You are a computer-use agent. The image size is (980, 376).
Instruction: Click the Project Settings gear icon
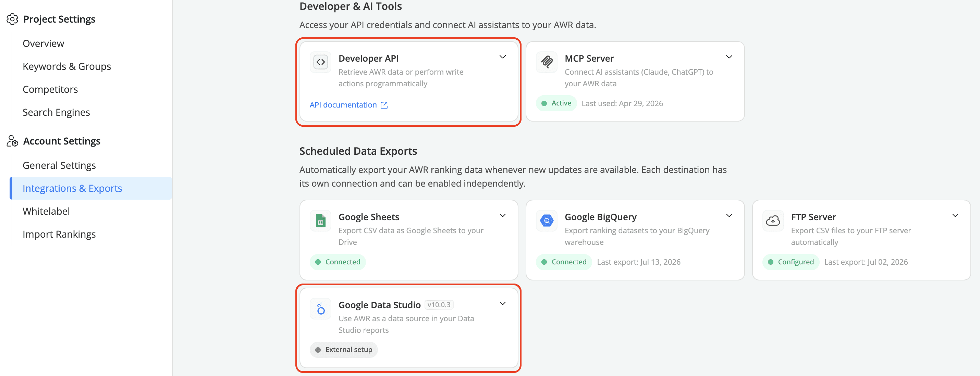[12, 19]
